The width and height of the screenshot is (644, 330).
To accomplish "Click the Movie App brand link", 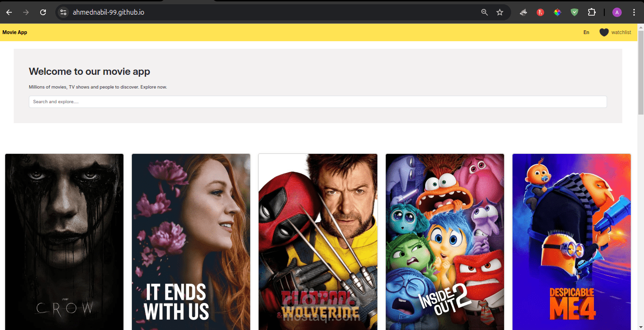I will coord(15,32).
